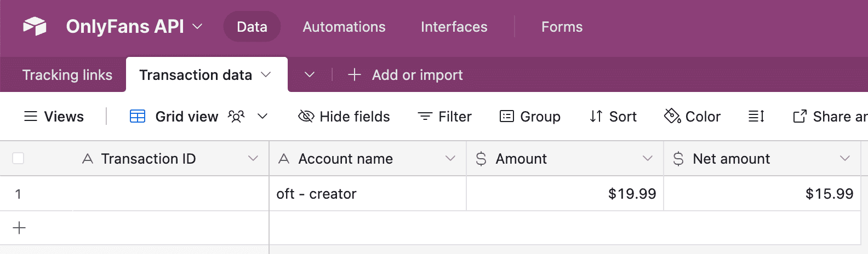
Task: Click the plus icon to add row
Action: 19,228
